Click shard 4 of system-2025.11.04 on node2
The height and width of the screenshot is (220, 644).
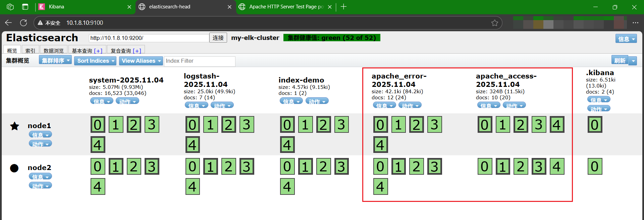pos(98,186)
